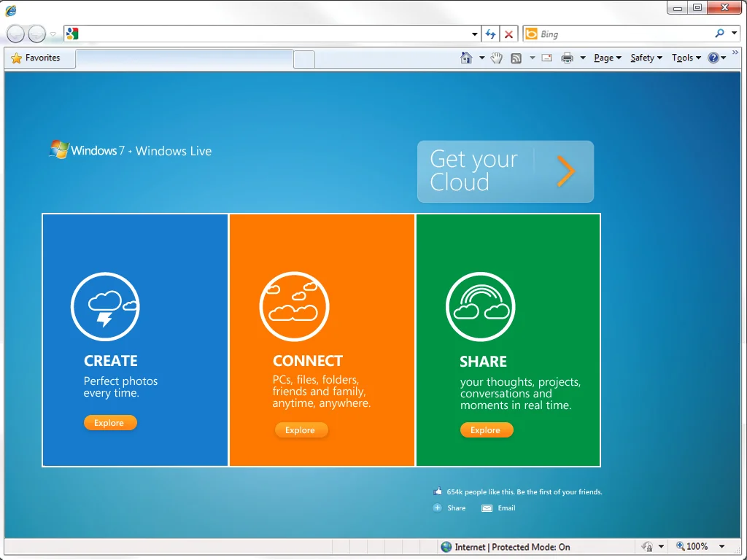The image size is (747, 560).
Task: Open the Safety menu
Action: pos(646,58)
